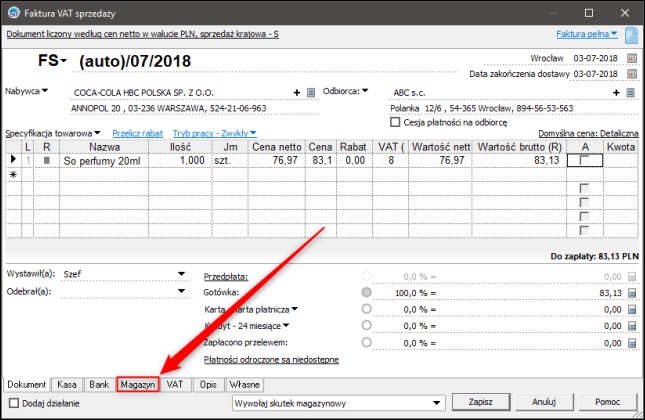Add new Nabywca with plus icon

297,93
